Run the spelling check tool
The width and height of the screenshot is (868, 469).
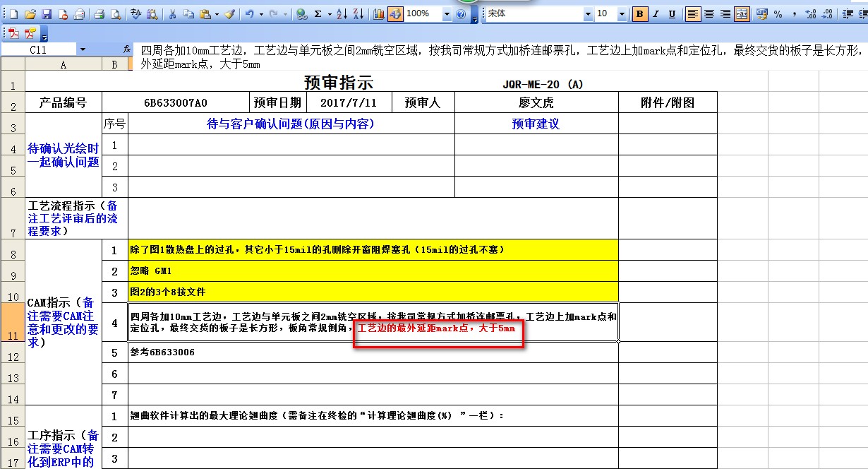tap(135, 14)
